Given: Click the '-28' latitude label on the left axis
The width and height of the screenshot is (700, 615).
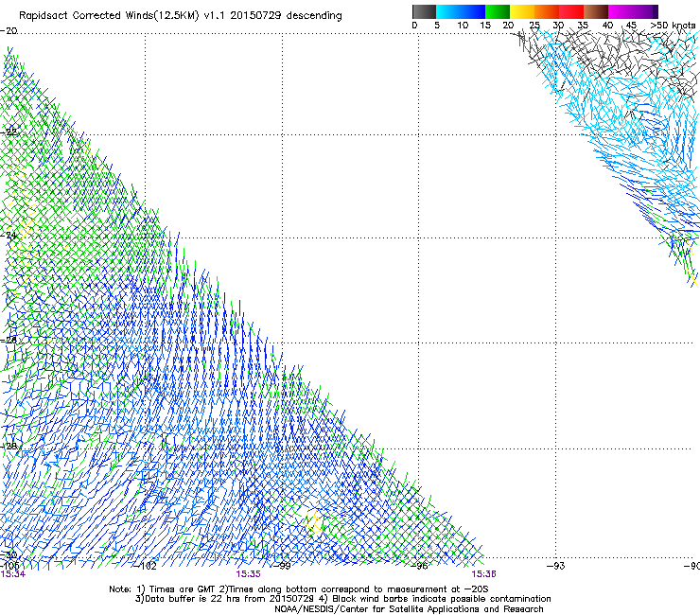Looking at the screenshot, I should [x=9, y=447].
